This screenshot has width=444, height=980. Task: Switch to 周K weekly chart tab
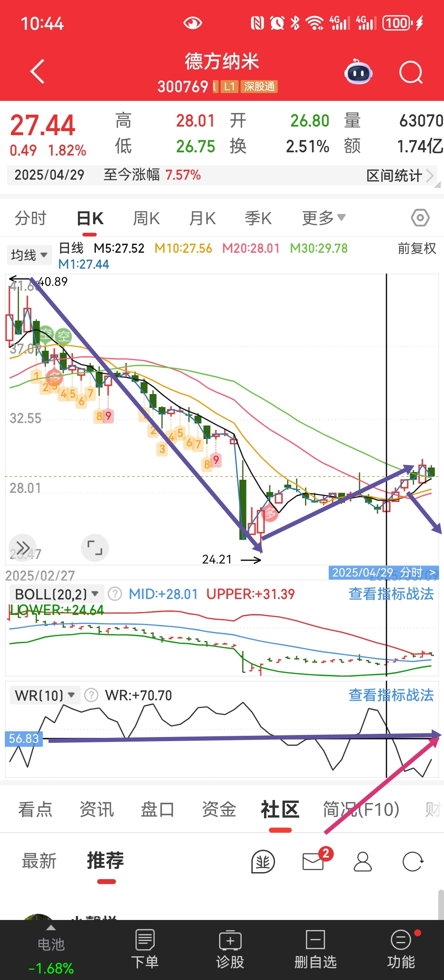[147, 218]
